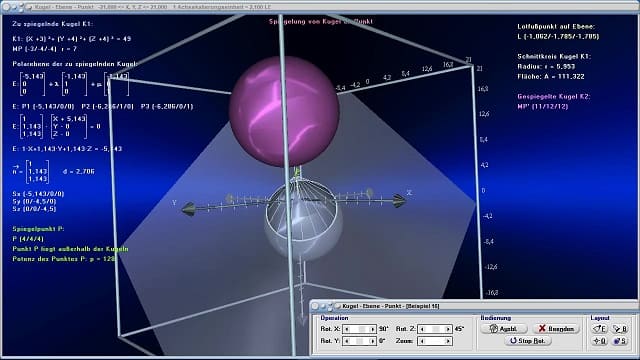
Task: Click the line listing points P1, P2, P3
Action: coord(102,106)
